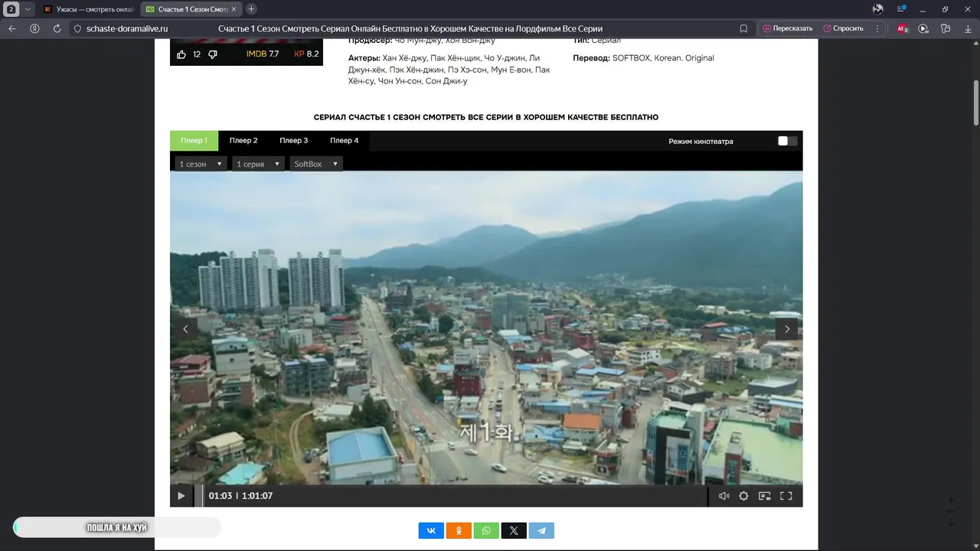Screen dimensions: 980x551
Task: Open the browser downloads button
Action: coord(967,28)
